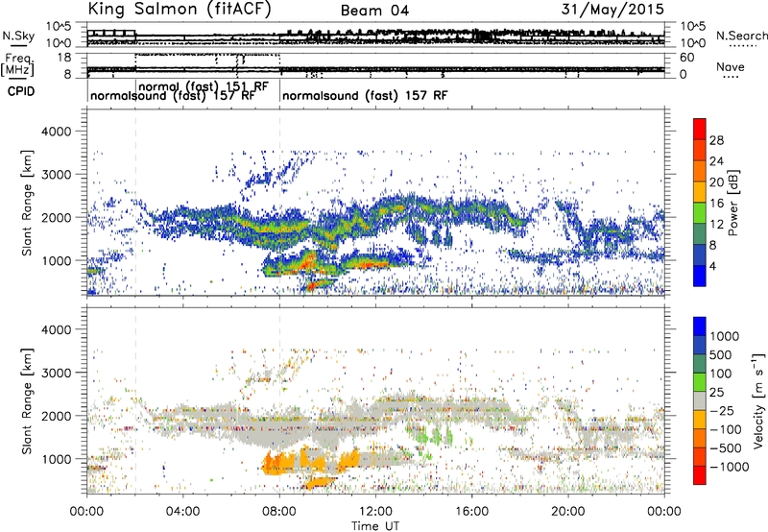This screenshot has width=768, height=532.
Task: Select the N.Search legend label
Action: point(741,36)
